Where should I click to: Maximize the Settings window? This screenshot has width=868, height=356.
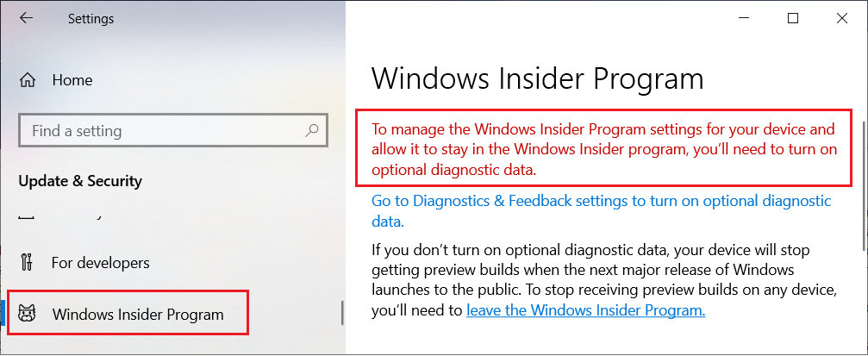[x=793, y=18]
